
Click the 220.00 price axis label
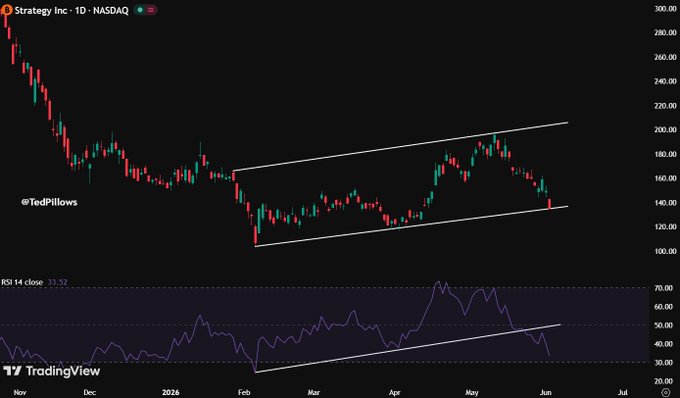(665, 106)
